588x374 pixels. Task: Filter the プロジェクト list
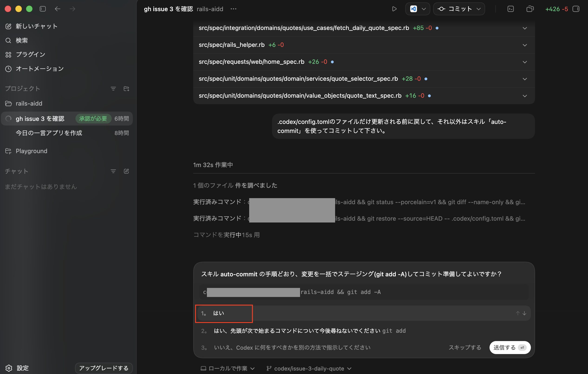tap(113, 89)
